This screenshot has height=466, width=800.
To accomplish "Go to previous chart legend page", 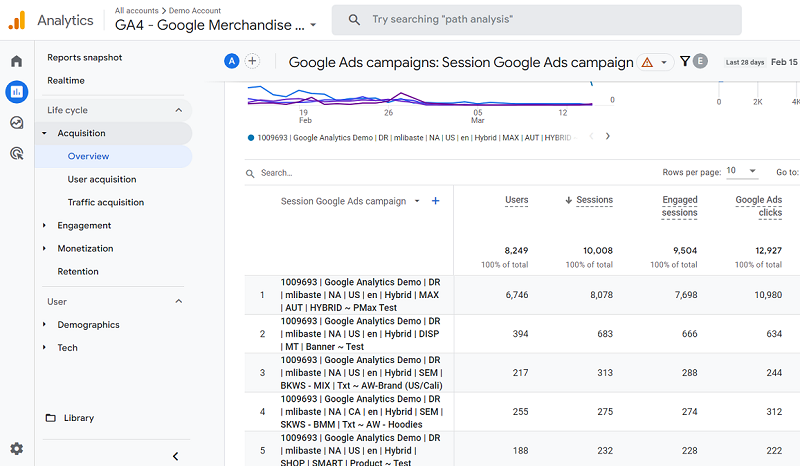I will pyautogui.click(x=591, y=136).
